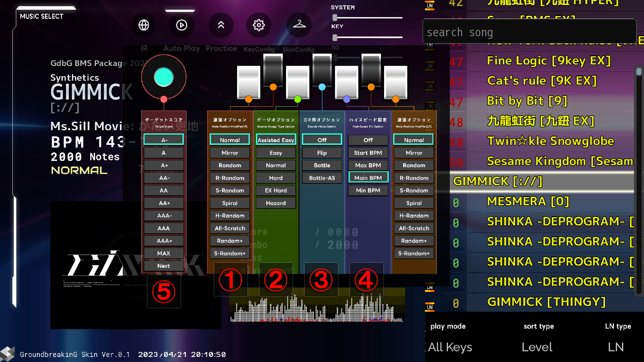Click the Auto Play circle-play icon
The width and height of the screenshot is (644, 362).
[x=181, y=25]
